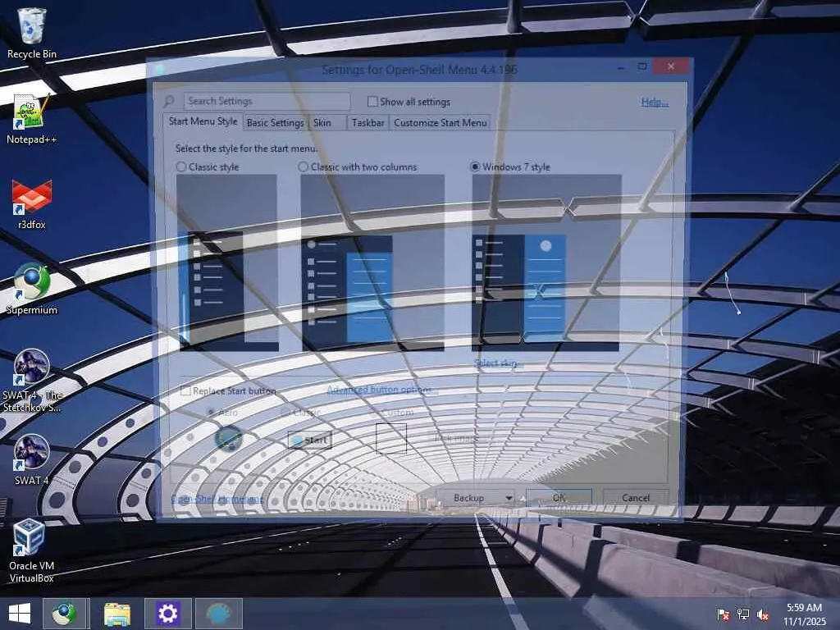
Task: Enable the Replace Start button checkbox
Action: [186, 391]
